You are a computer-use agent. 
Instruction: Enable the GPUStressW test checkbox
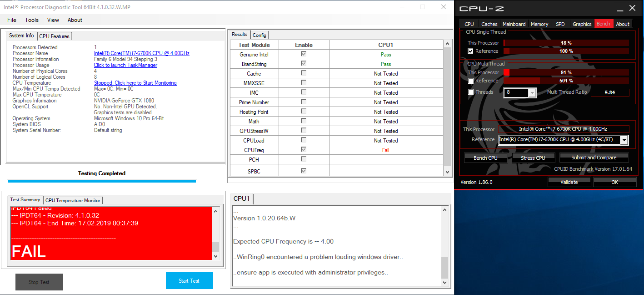coord(304,131)
